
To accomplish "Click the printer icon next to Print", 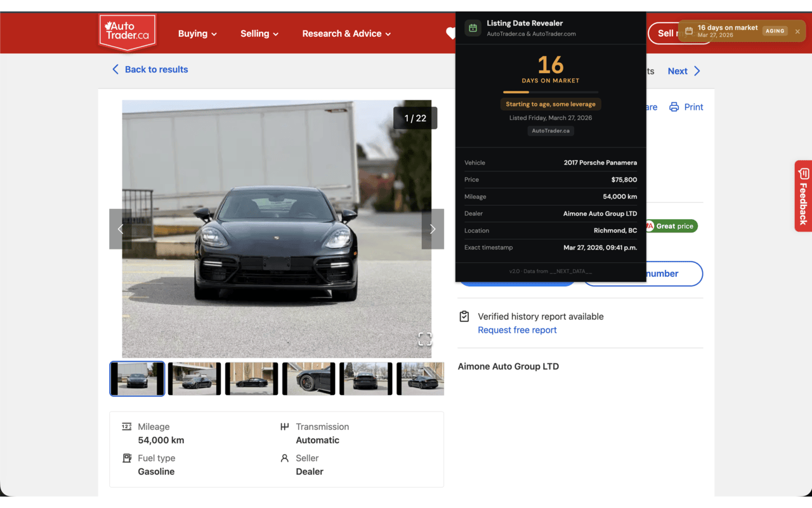I will (674, 107).
